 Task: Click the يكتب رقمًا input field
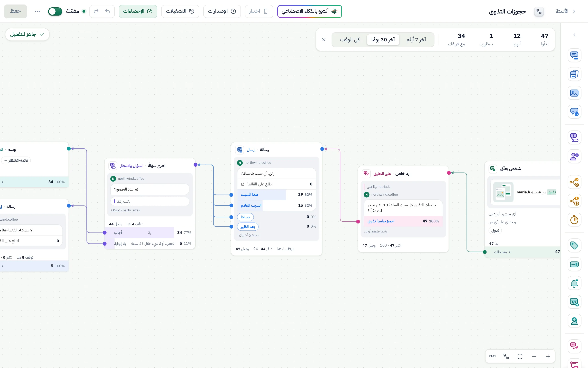[x=150, y=201]
